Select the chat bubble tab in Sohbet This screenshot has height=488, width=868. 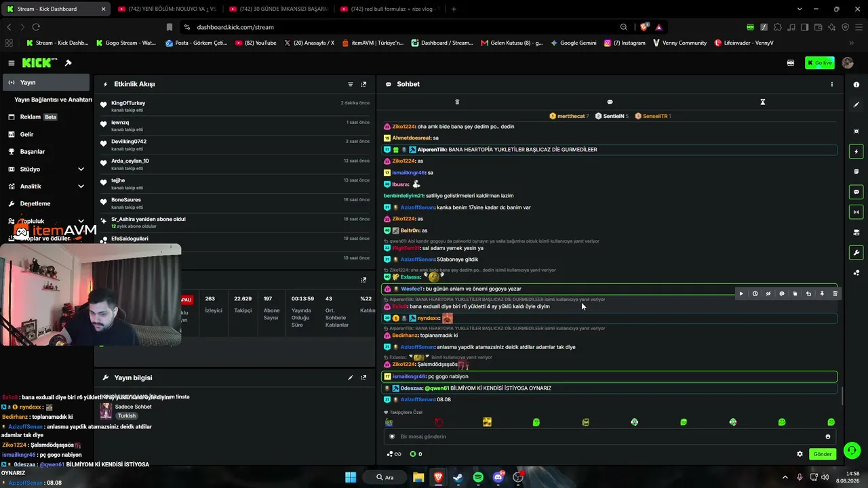610,102
